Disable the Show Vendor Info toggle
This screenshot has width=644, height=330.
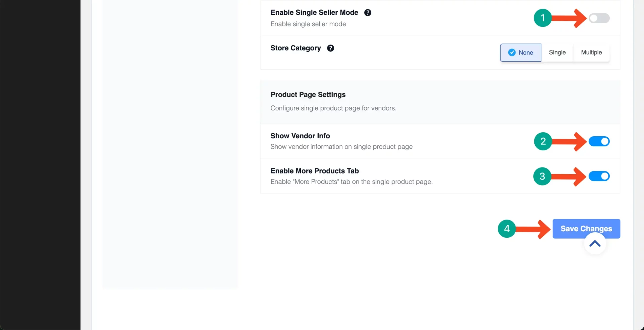click(599, 141)
